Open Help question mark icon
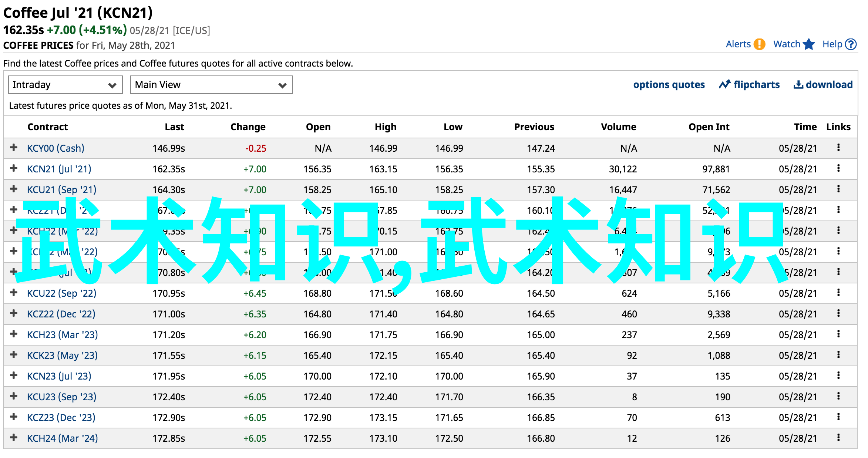 click(x=851, y=44)
